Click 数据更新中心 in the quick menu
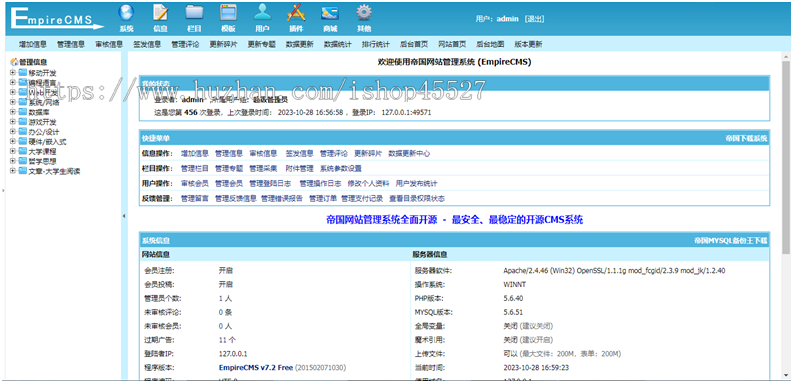This screenshot has width=793, height=383. pyautogui.click(x=409, y=153)
